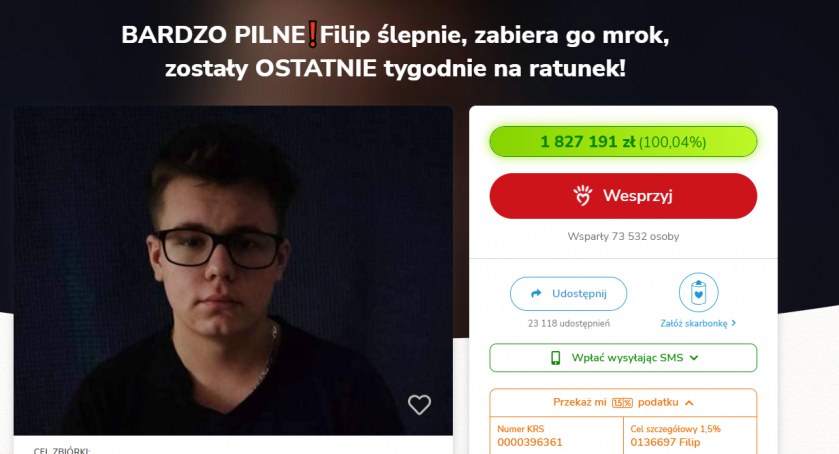Click the 1,5% badge icon in tax section
The image size is (839, 454).
point(622,403)
